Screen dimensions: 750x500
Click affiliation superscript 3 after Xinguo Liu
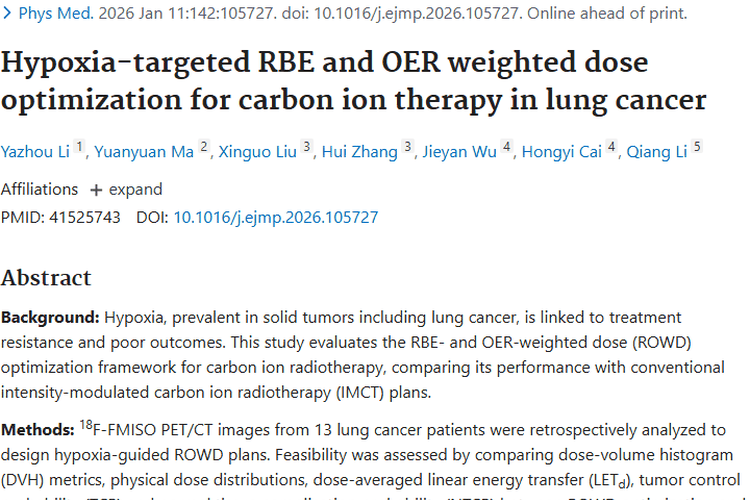307,147
